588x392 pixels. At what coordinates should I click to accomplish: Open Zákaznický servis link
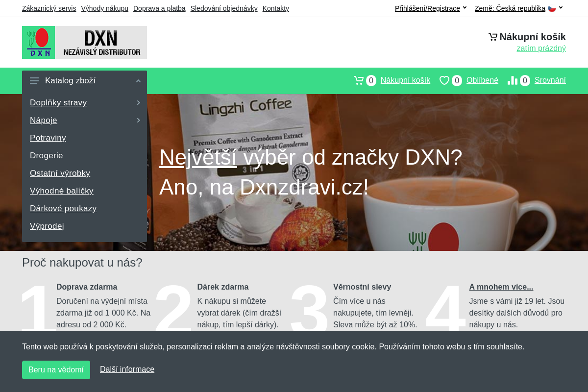(x=49, y=8)
